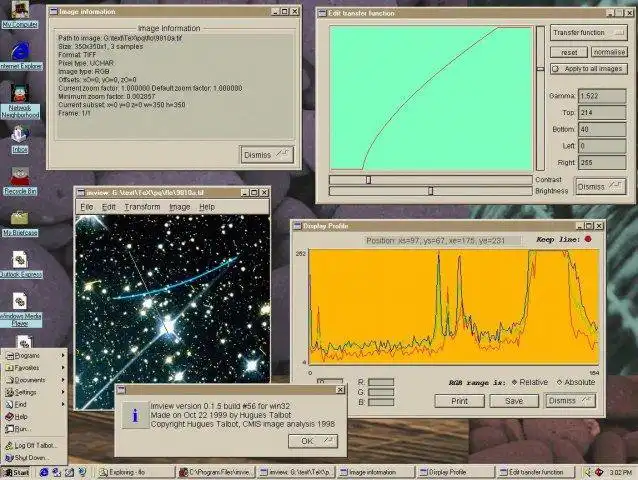The height and width of the screenshot is (480, 638).
Task: Open the Transform menu in imview
Action: pos(142,207)
